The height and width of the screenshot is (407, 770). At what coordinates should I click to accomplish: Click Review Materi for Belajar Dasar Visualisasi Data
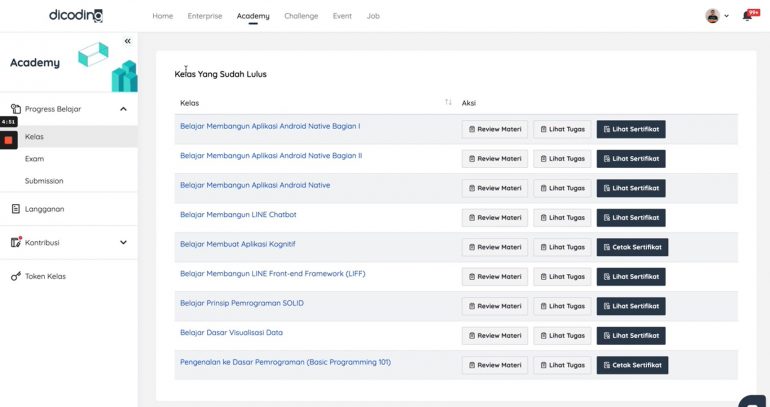pos(494,336)
